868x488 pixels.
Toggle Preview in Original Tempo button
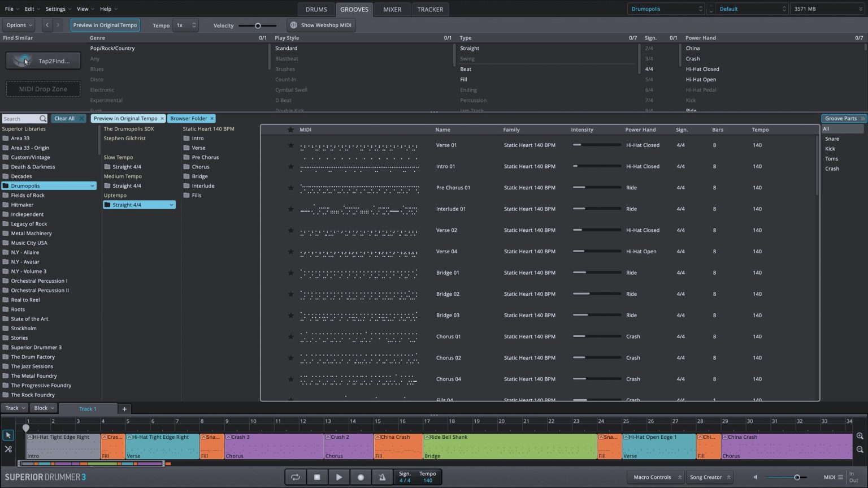click(x=105, y=25)
